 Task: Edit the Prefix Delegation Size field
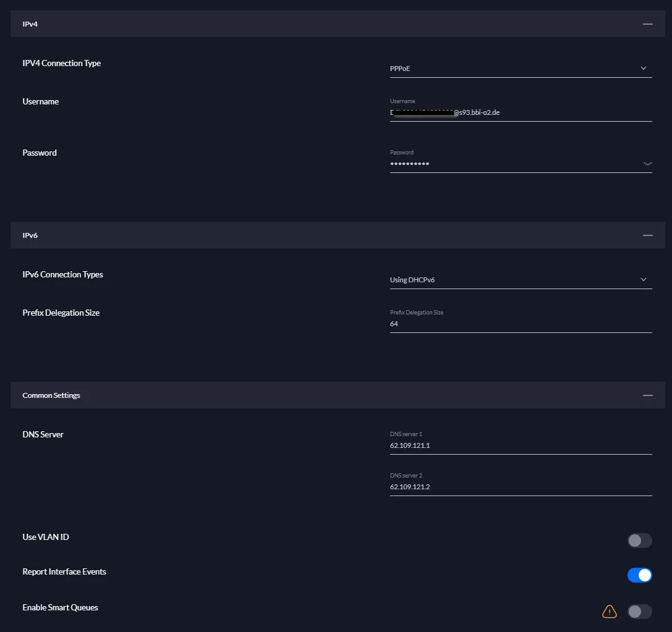[519, 324]
